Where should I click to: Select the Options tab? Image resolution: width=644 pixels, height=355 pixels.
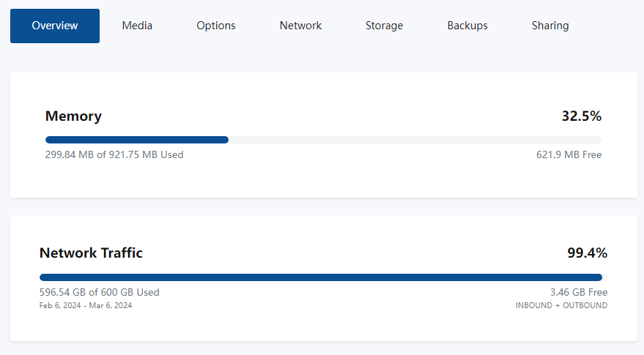(216, 26)
